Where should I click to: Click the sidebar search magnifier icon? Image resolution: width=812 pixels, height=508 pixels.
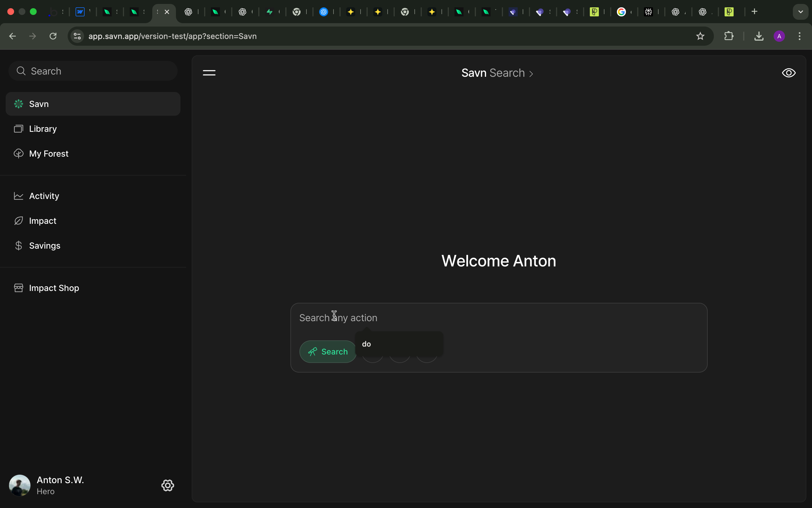(x=21, y=71)
